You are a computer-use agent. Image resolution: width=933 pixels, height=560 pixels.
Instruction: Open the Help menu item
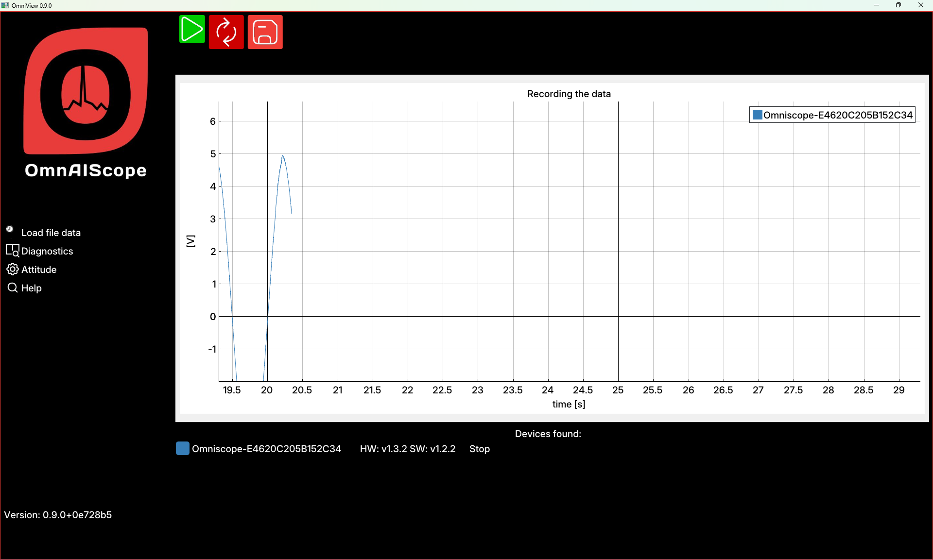point(32,288)
